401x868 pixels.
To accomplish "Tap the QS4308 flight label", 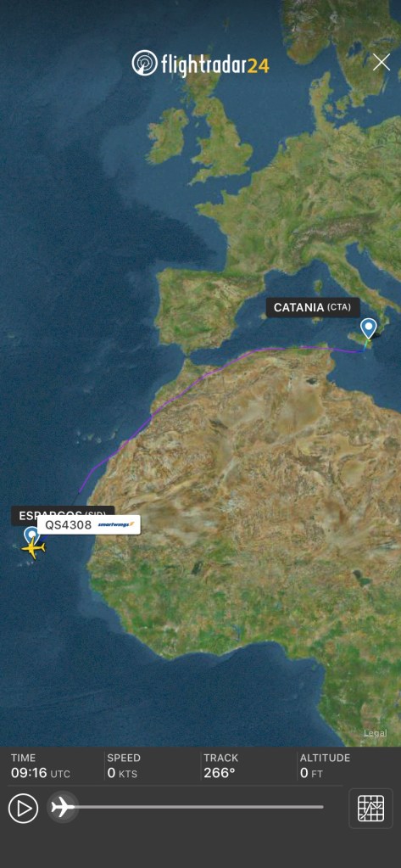I will tap(69, 524).
